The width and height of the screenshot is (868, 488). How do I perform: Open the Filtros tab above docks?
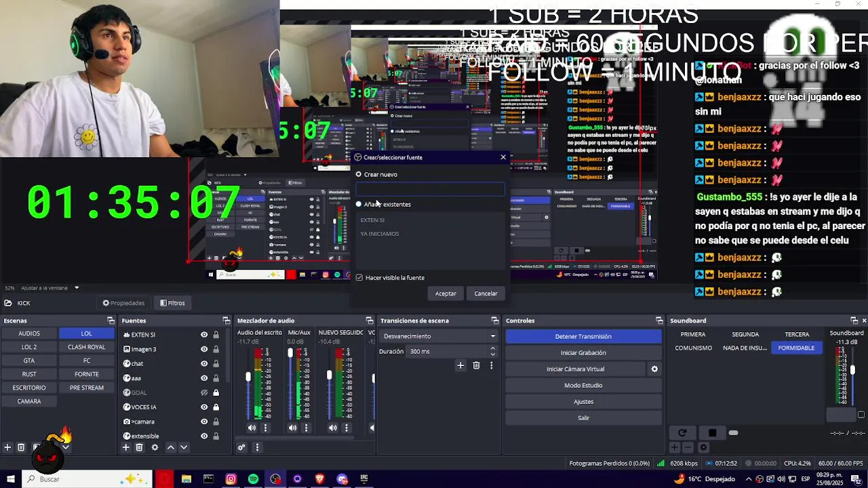point(172,303)
